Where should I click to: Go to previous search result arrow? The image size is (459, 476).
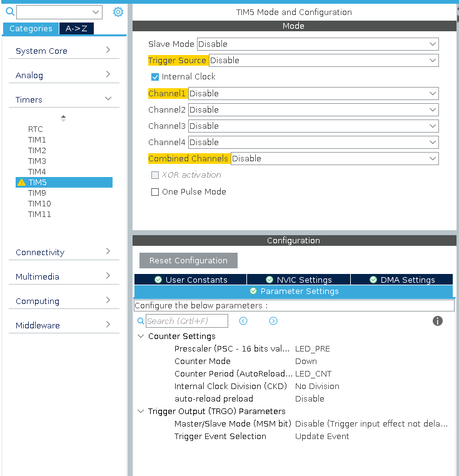click(x=243, y=321)
